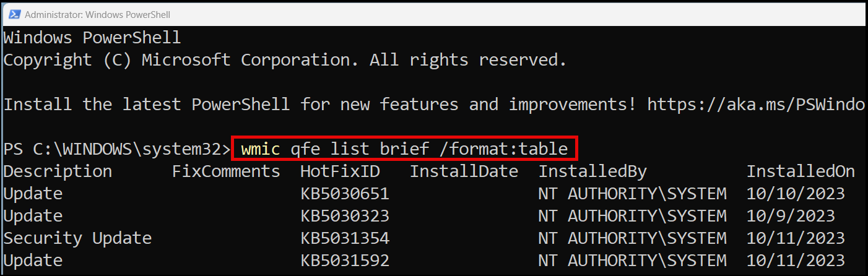Select hotfix KB5031354
The height and width of the screenshot is (276, 868).
345,238
